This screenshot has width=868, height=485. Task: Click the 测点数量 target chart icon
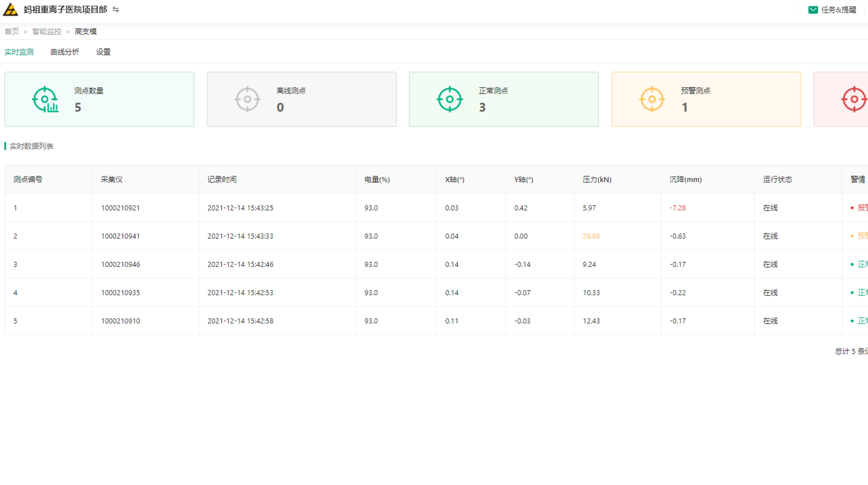click(x=46, y=99)
